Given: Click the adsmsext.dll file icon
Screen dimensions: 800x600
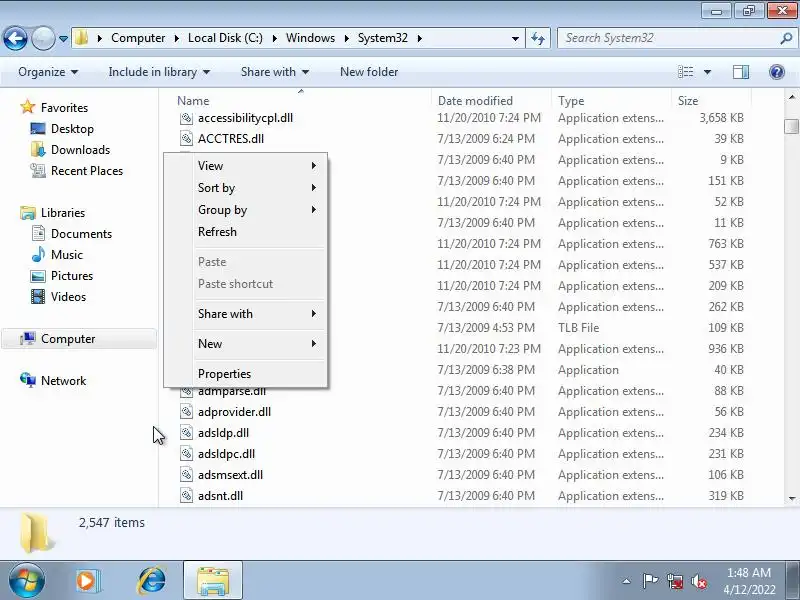Looking at the screenshot, I should [x=187, y=474].
